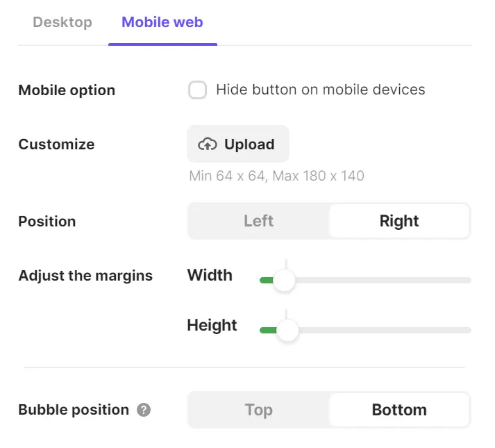Click the Min 64 x 64 size hint text
This screenshot has height=448, width=495.
click(x=276, y=176)
